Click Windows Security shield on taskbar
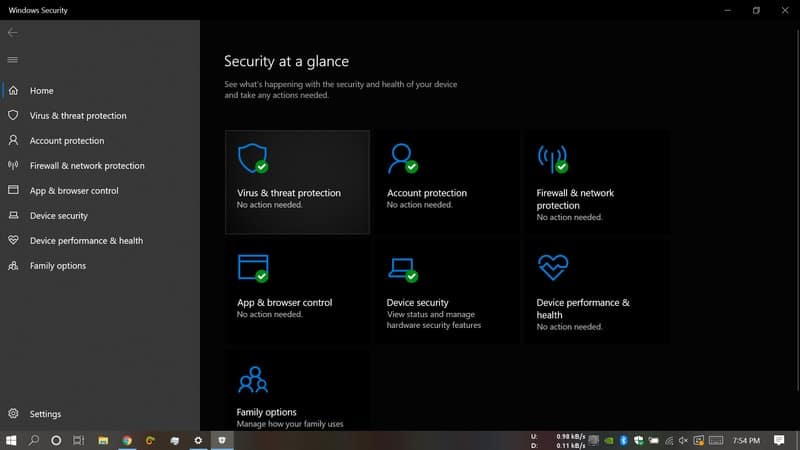 tap(222, 440)
